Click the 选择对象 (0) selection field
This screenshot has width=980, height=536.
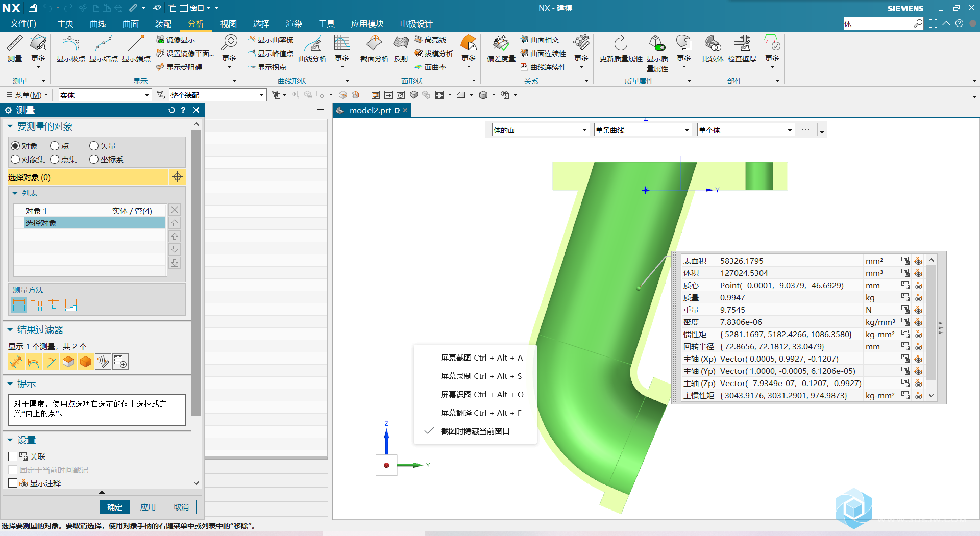point(88,177)
